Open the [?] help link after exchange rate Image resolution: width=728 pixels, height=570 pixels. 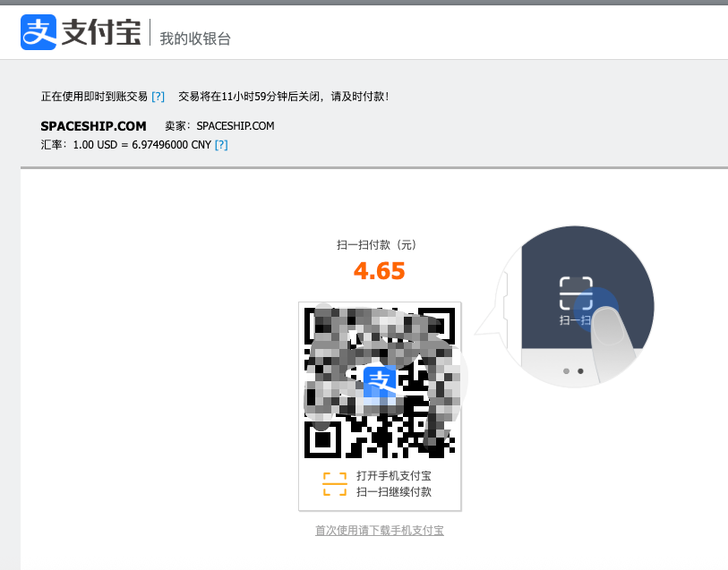(221, 144)
